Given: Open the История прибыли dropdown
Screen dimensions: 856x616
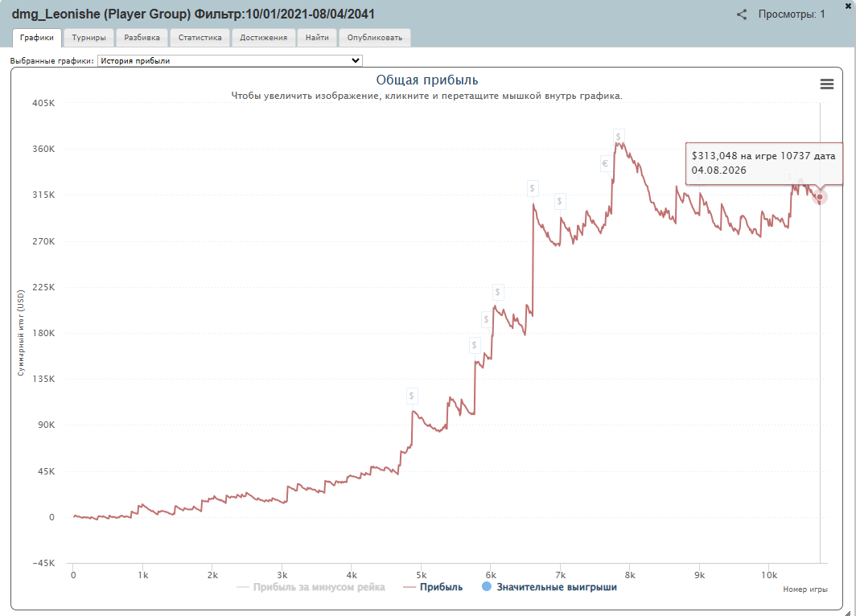Looking at the screenshot, I should tap(230, 60).
